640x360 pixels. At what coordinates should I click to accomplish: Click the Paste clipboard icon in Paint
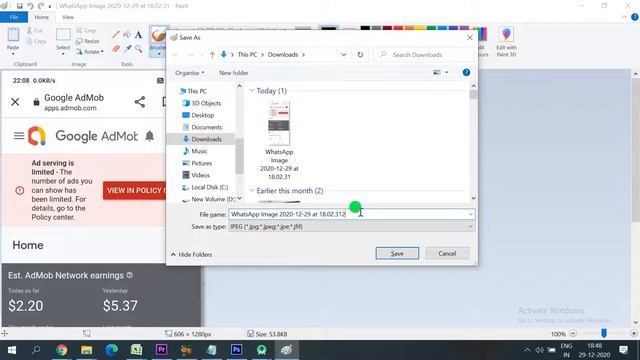pyautogui.click(x=13, y=35)
